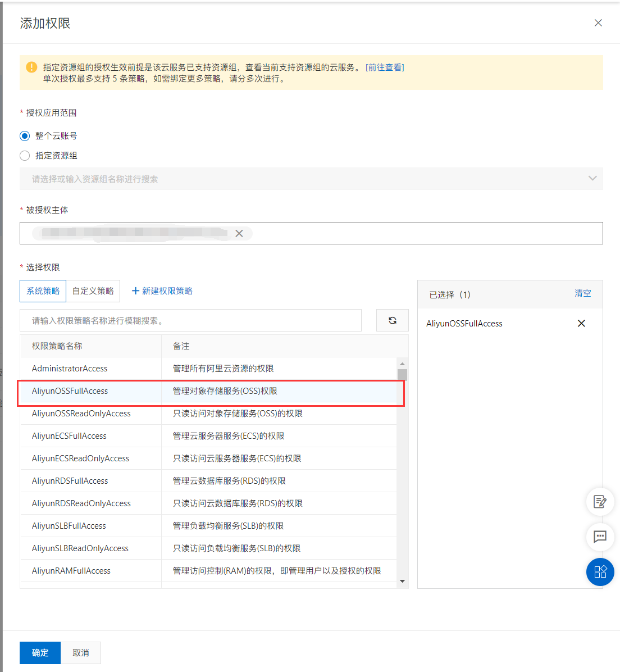Select the AliyunRDSFullAccess policy
Viewport: 620px width, 672px height.
coord(208,481)
